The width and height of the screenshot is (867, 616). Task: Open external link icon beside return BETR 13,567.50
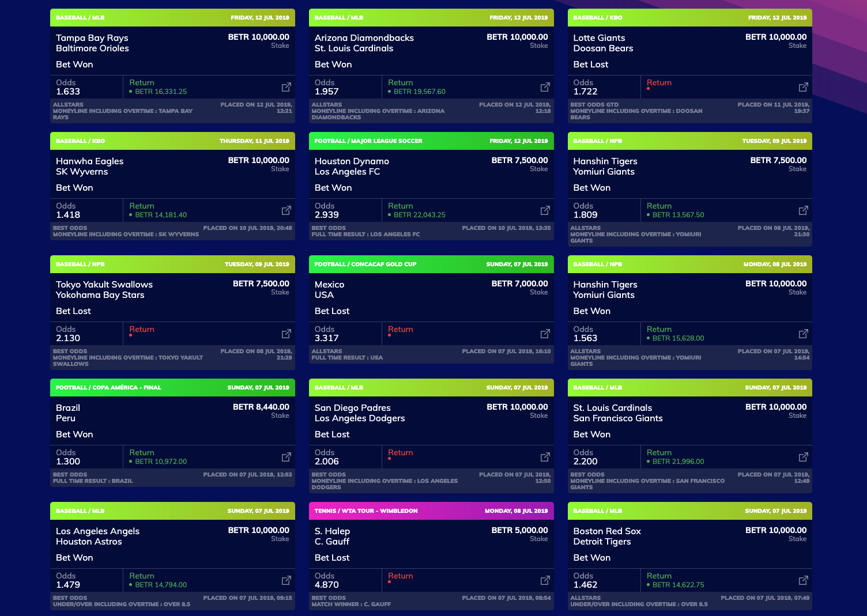pyautogui.click(x=804, y=210)
